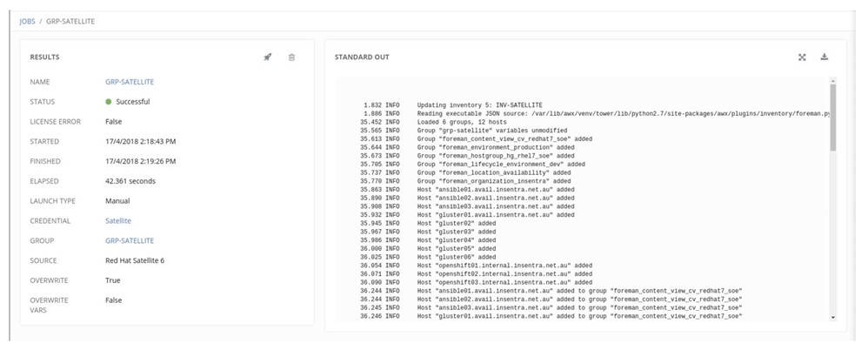
Task: Click finished time 17/4/2018 2:19:26 PM
Action: click(x=141, y=161)
